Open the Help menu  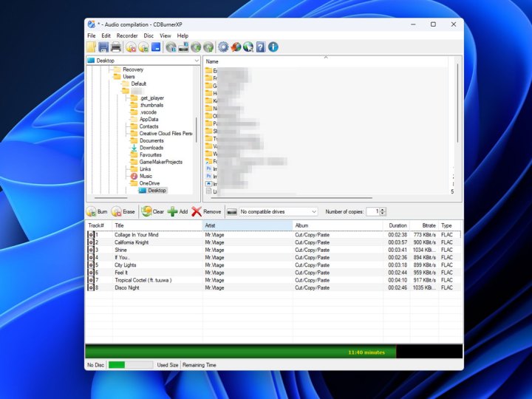[183, 35]
